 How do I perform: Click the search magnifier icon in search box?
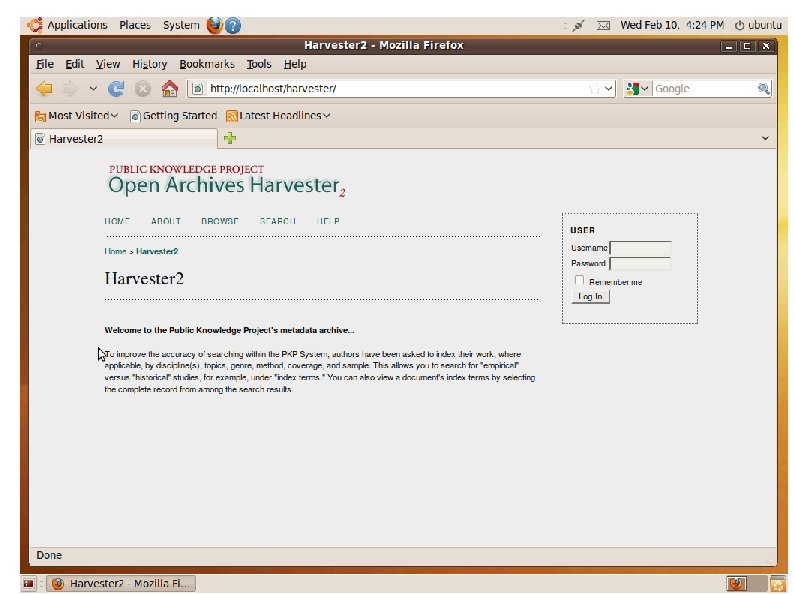(763, 89)
